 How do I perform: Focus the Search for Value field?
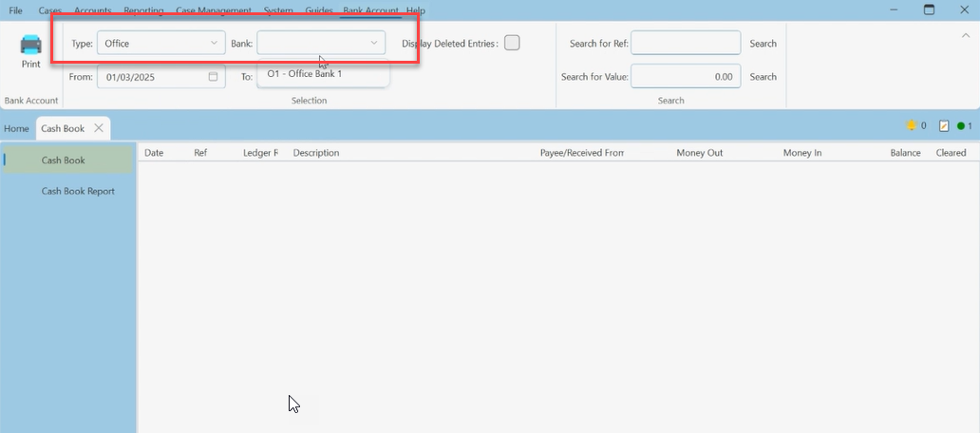686,76
